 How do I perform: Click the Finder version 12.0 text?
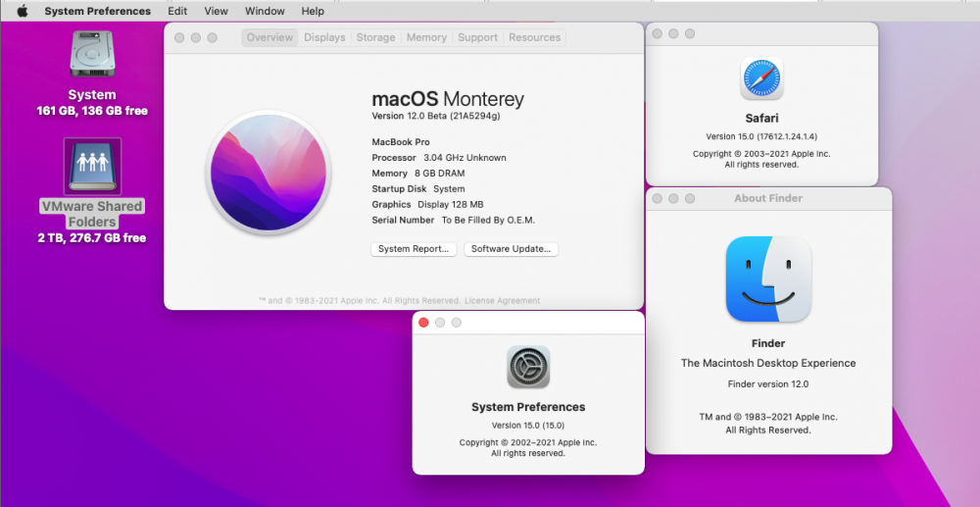click(x=768, y=383)
